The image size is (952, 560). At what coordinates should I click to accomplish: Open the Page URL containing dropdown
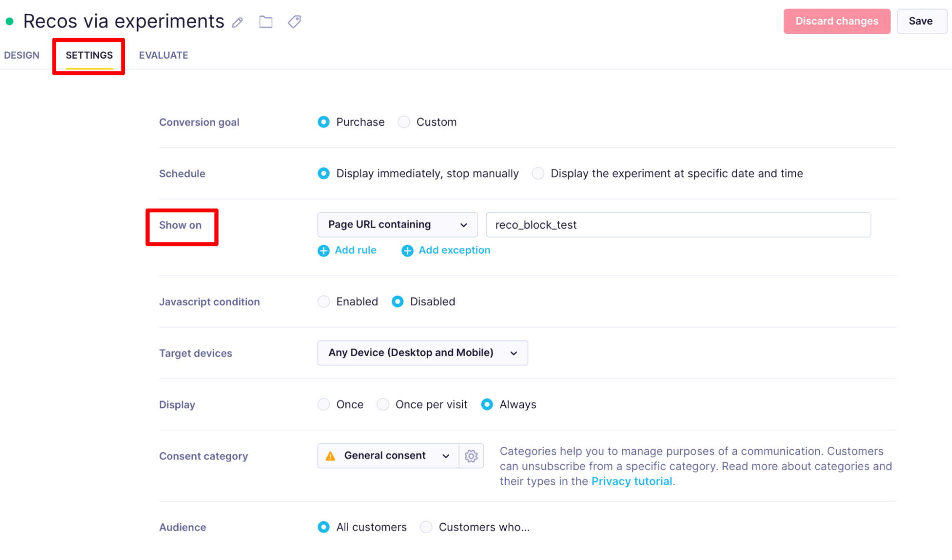[x=397, y=225]
